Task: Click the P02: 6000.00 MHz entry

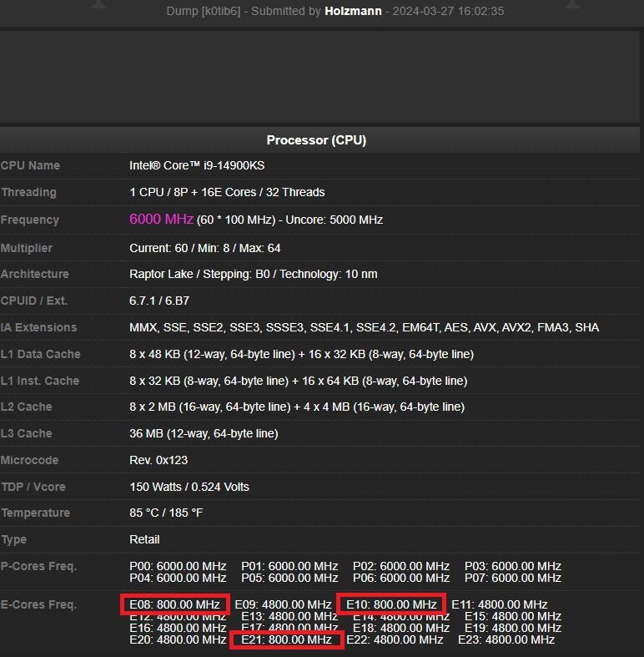Action: pyautogui.click(x=401, y=566)
